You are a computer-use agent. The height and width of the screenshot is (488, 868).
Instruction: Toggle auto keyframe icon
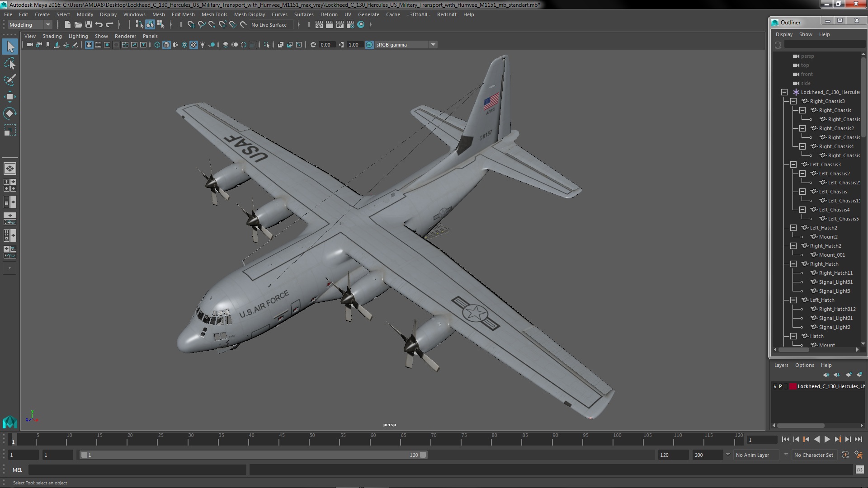845,455
